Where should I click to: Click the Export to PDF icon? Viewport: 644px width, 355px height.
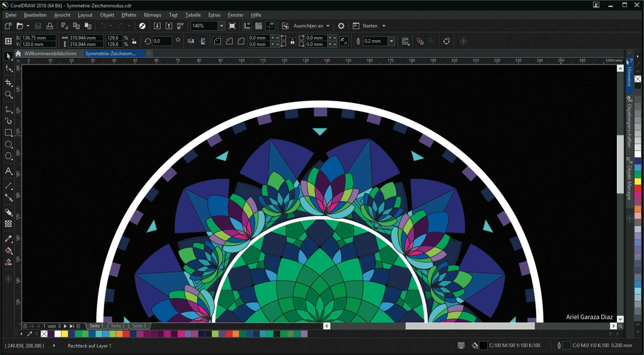click(180, 26)
